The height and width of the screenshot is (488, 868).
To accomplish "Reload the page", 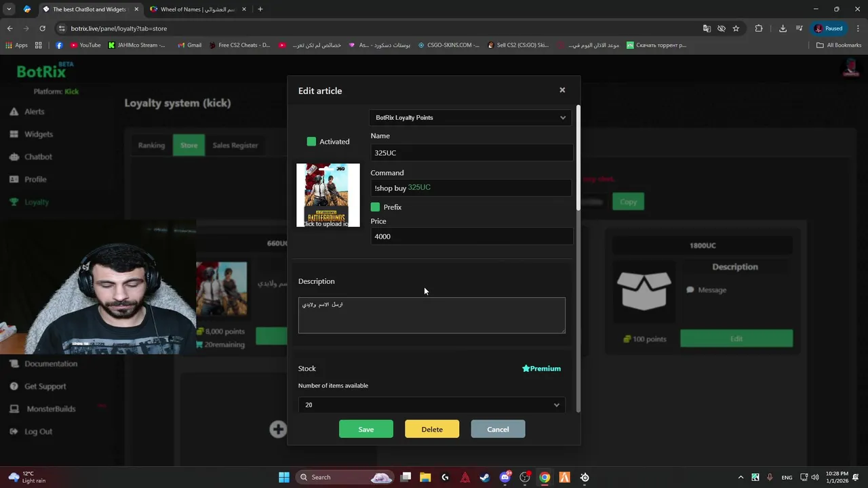I will tap(42, 28).
